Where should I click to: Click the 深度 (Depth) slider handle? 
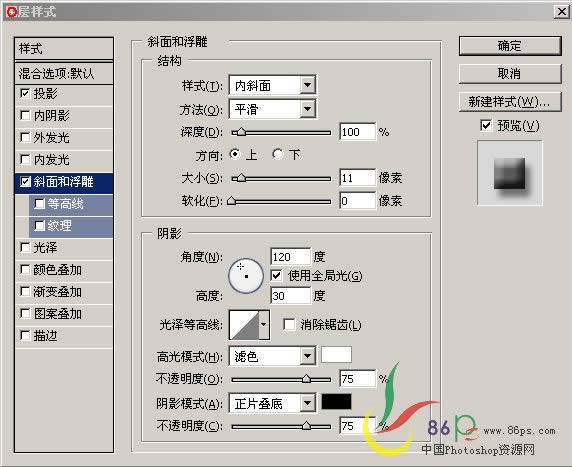click(241, 132)
